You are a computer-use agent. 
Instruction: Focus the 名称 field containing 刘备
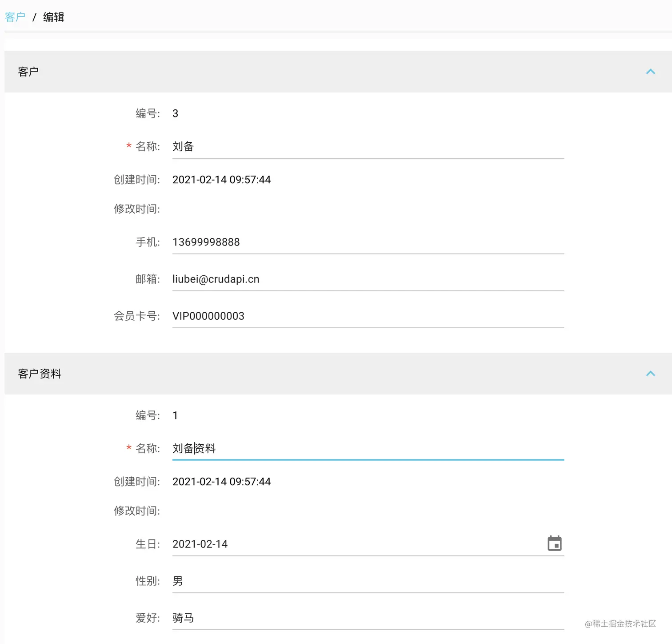tap(368, 147)
